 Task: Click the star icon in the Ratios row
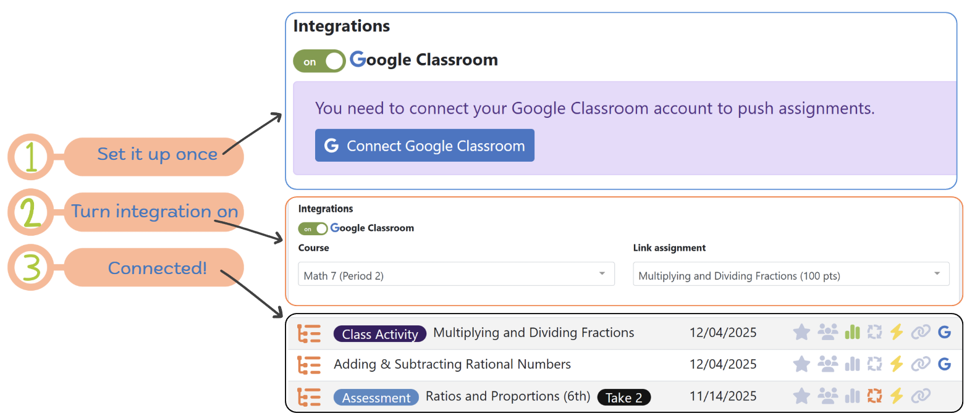tap(801, 396)
